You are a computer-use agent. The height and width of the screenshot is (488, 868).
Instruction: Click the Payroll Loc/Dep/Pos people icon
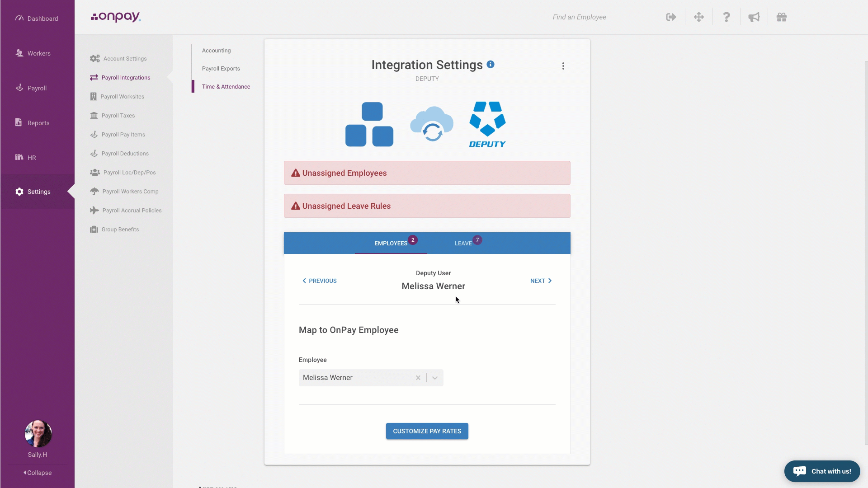coord(94,173)
